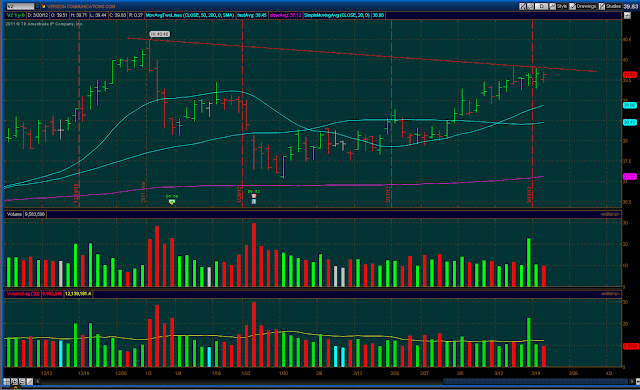Click the open price O: 39.51 readout
Viewport: 640px width, 390px height.
pyautogui.click(x=59, y=15)
